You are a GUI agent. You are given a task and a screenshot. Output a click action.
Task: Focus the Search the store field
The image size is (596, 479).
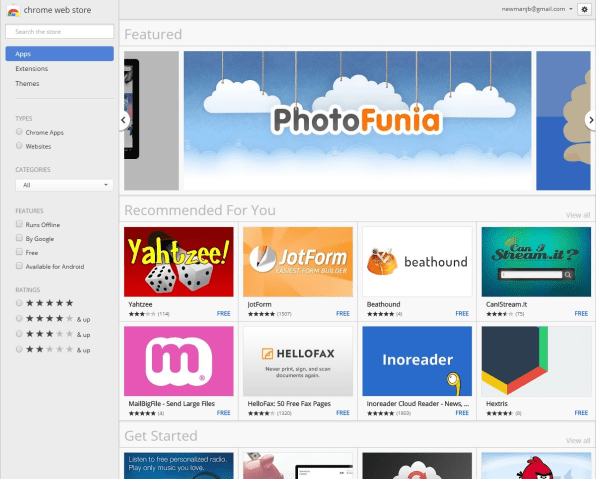pyautogui.click(x=59, y=32)
